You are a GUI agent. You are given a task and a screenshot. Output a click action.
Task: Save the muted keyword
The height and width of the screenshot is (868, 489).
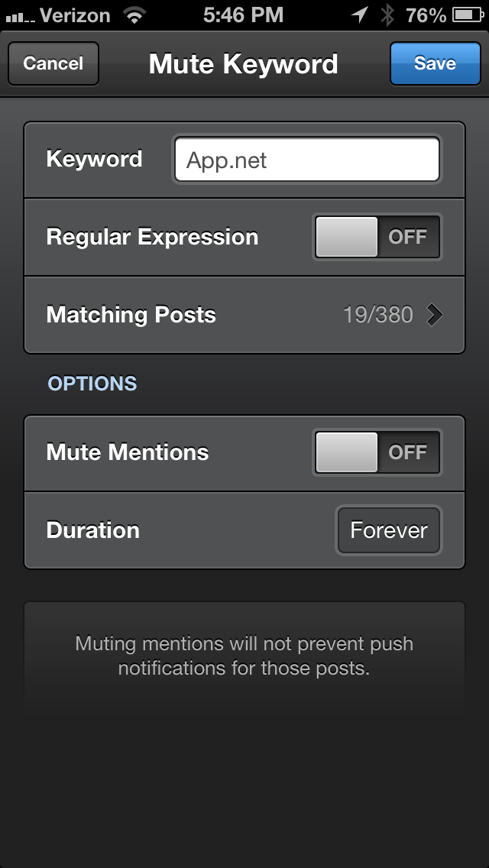coord(436,63)
